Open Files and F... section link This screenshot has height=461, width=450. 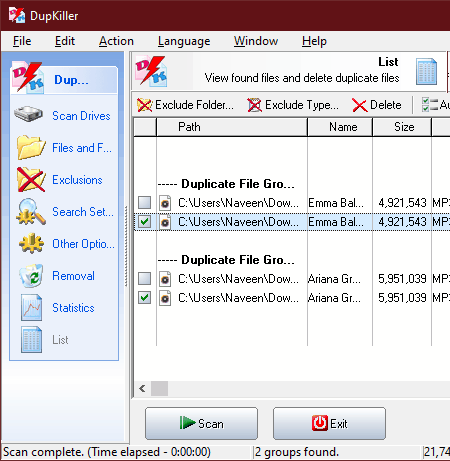[x=82, y=148]
